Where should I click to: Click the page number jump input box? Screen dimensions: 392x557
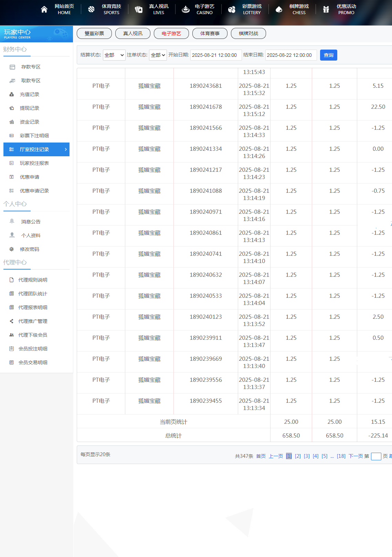coord(376,456)
